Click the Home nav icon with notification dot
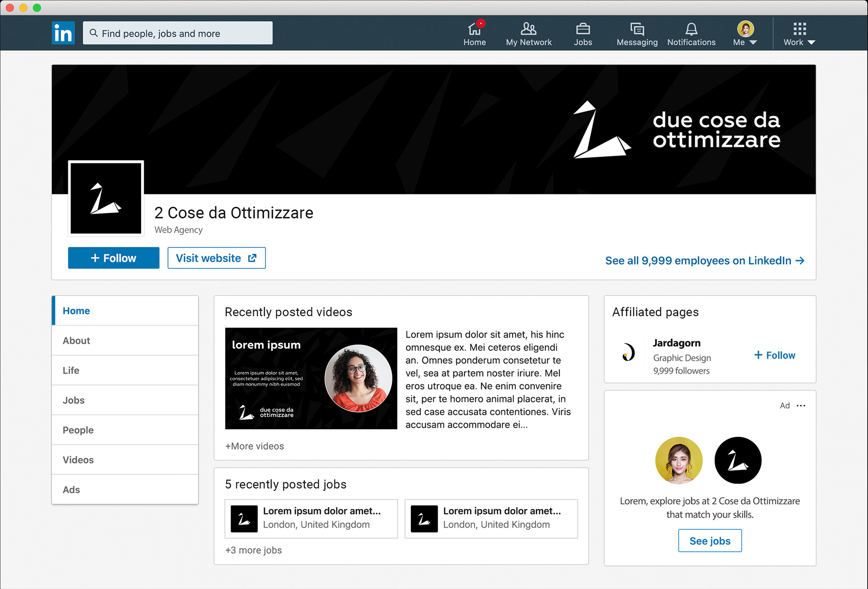The width and height of the screenshot is (868, 589). point(474,33)
